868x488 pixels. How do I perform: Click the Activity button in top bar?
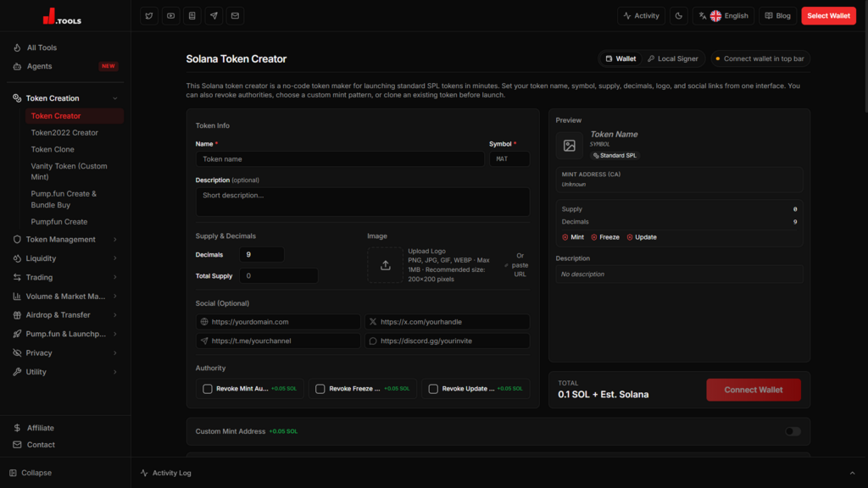(641, 15)
